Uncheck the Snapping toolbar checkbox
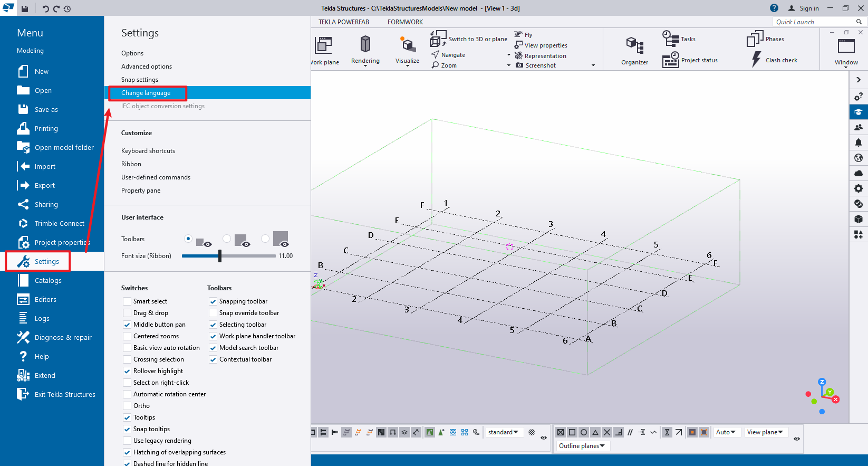 [213, 301]
